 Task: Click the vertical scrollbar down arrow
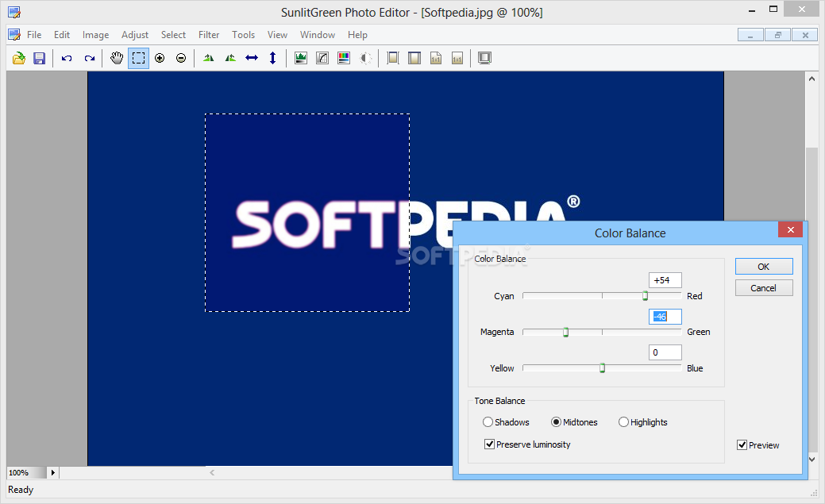coord(812,460)
